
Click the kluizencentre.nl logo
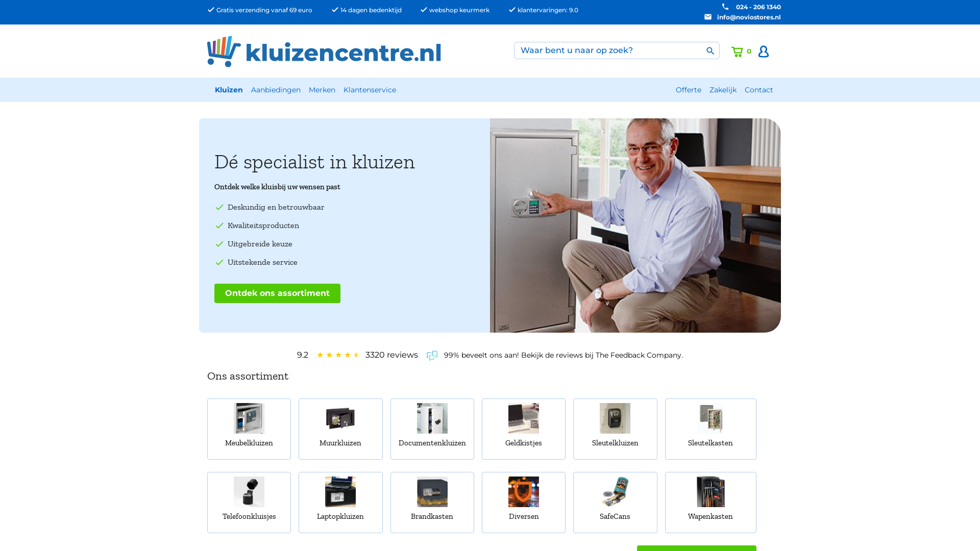tap(324, 52)
